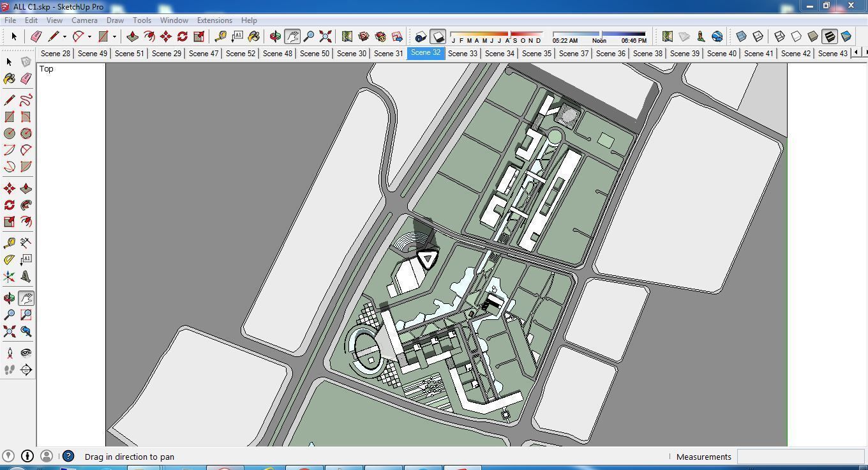The image size is (868, 470).
Task: Select the Rotated Rectangle tool
Action: point(26,117)
